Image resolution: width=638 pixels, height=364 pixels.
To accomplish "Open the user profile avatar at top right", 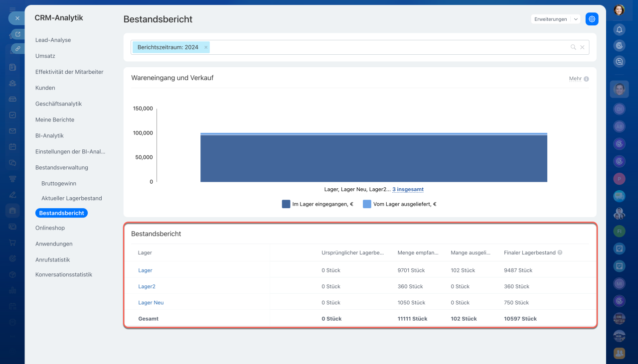I will (x=619, y=10).
